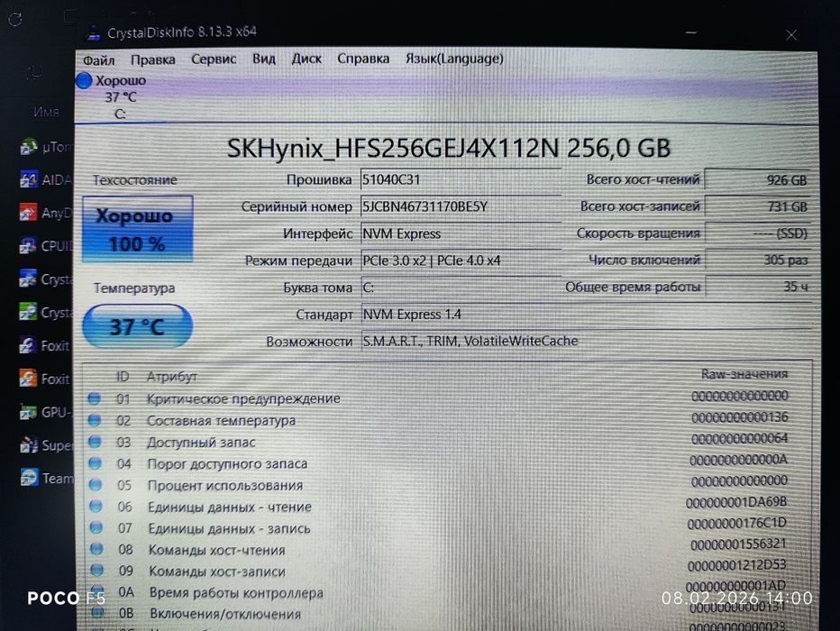This screenshot has width=840, height=631.
Task: Open the Язык(Language) menu
Action: tap(454, 58)
